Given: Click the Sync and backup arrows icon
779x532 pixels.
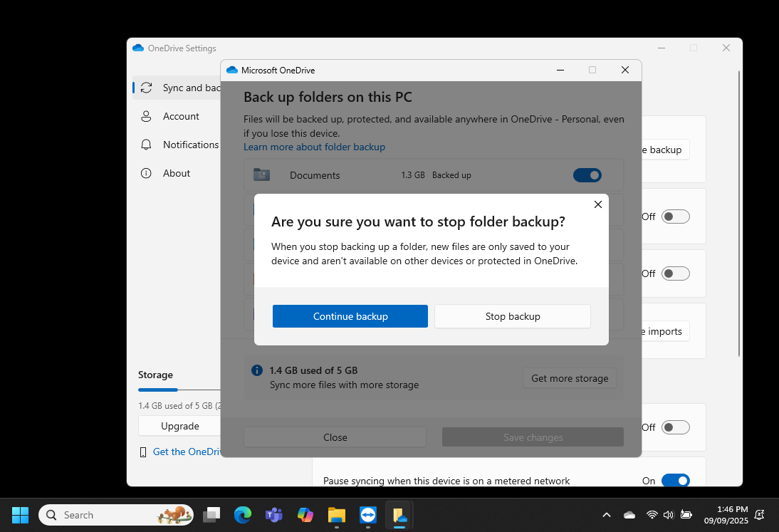Looking at the screenshot, I should point(146,88).
